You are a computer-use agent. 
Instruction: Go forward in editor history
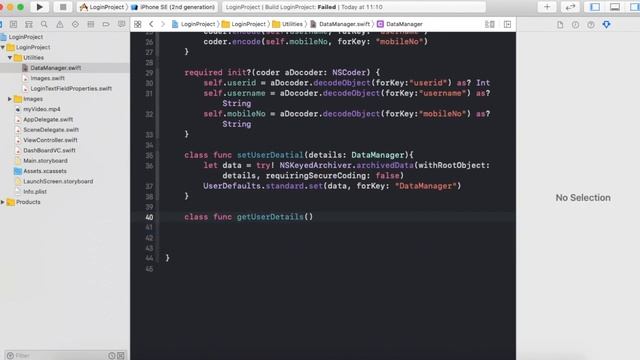coord(163,24)
